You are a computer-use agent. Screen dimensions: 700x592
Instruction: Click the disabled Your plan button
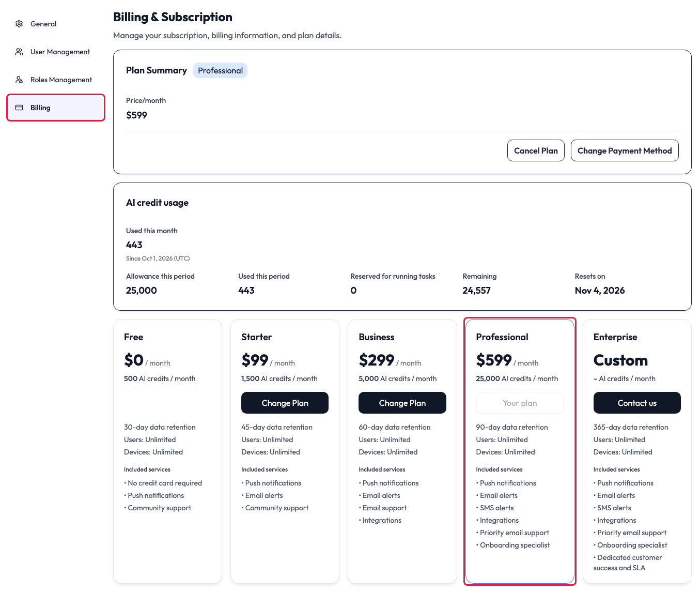pyautogui.click(x=520, y=403)
